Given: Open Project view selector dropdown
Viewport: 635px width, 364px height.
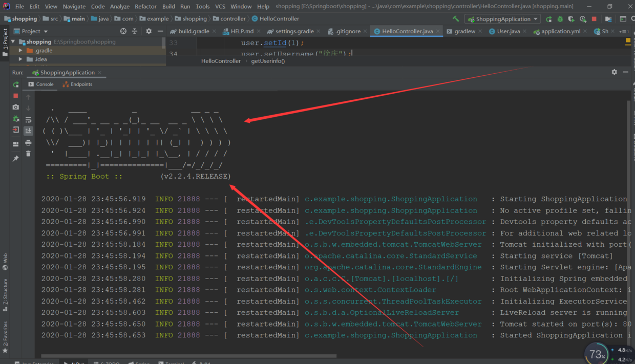Looking at the screenshot, I should point(31,31).
